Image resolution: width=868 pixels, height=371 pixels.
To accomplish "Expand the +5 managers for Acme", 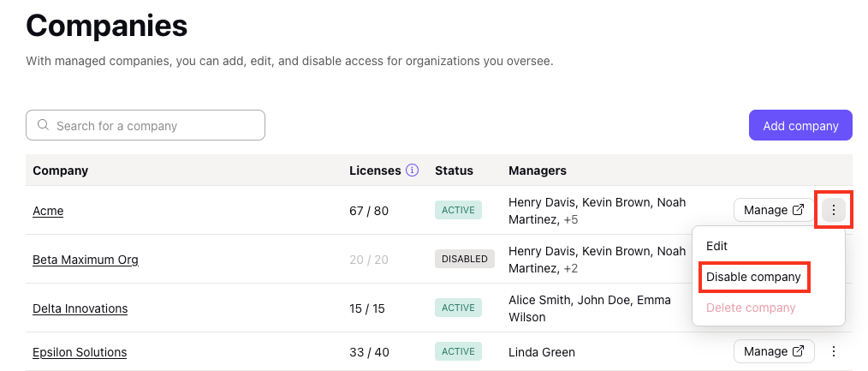I will 571,220.
